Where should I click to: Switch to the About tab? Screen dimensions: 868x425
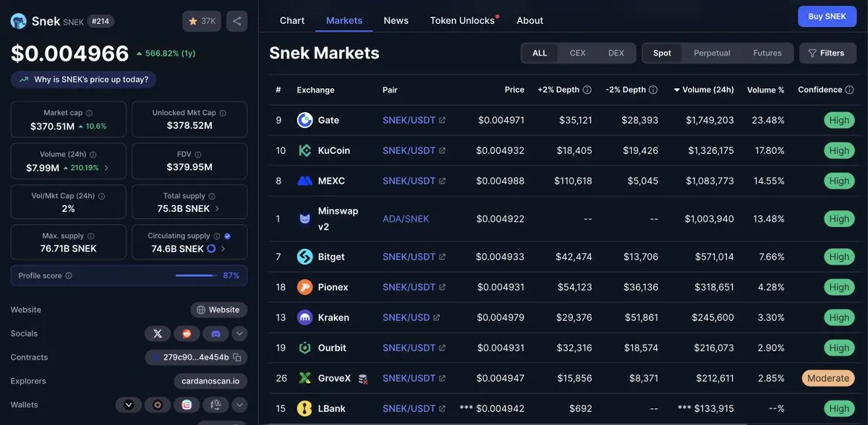click(x=530, y=20)
